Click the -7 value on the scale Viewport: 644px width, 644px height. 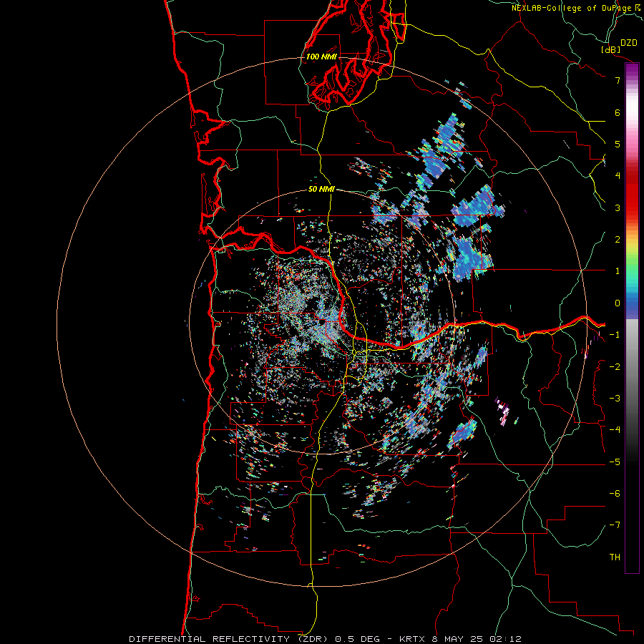point(615,525)
